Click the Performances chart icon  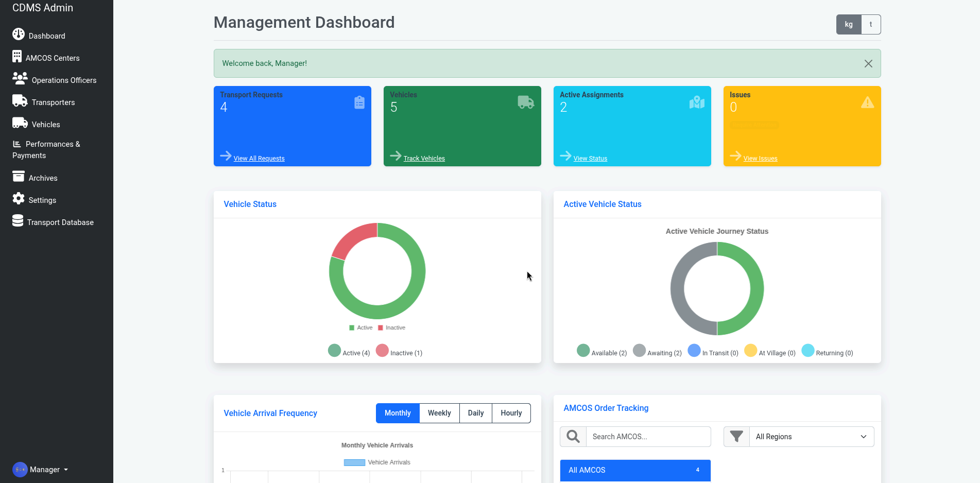click(17, 144)
